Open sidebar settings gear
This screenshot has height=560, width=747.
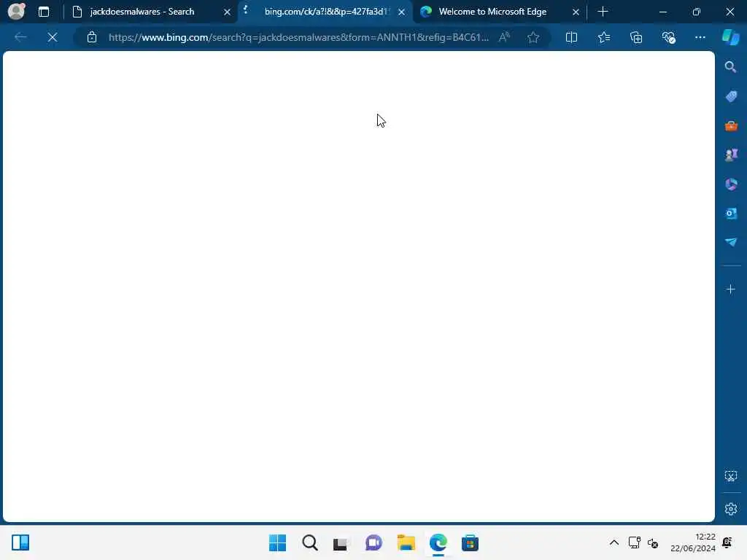click(731, 509)
